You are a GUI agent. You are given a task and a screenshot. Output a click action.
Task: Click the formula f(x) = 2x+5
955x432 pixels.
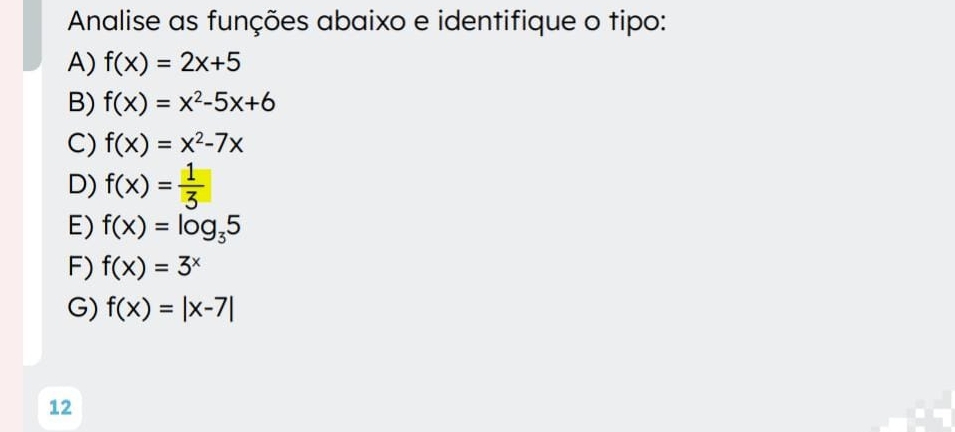click(x=173, y=64)
